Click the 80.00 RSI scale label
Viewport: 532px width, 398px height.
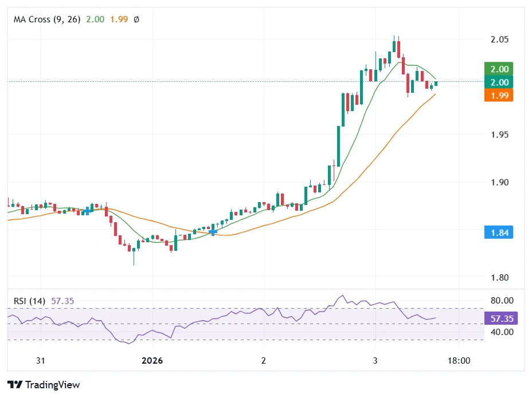click(500, 301)
